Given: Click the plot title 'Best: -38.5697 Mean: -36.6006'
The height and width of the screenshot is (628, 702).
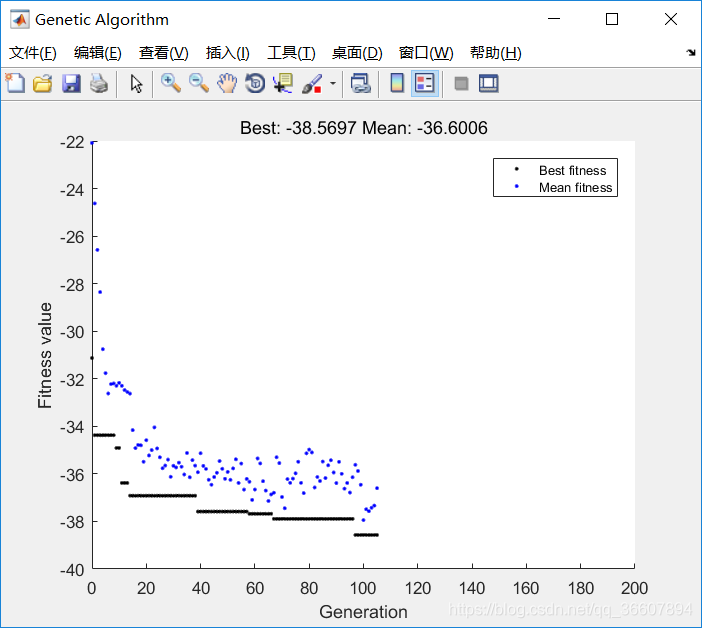Looking at the screenshot, I should click(364, 128).
